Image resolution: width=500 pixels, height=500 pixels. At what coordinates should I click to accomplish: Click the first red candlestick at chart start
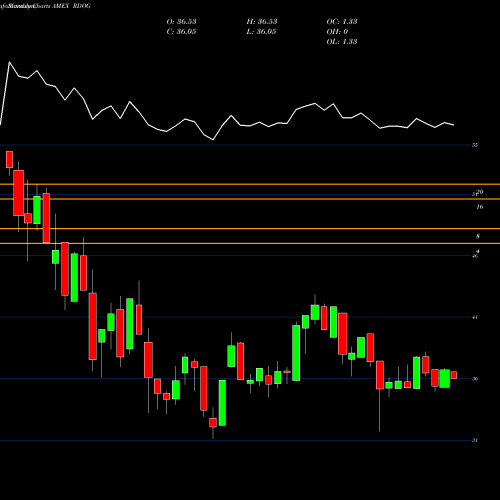coord(9,159)
